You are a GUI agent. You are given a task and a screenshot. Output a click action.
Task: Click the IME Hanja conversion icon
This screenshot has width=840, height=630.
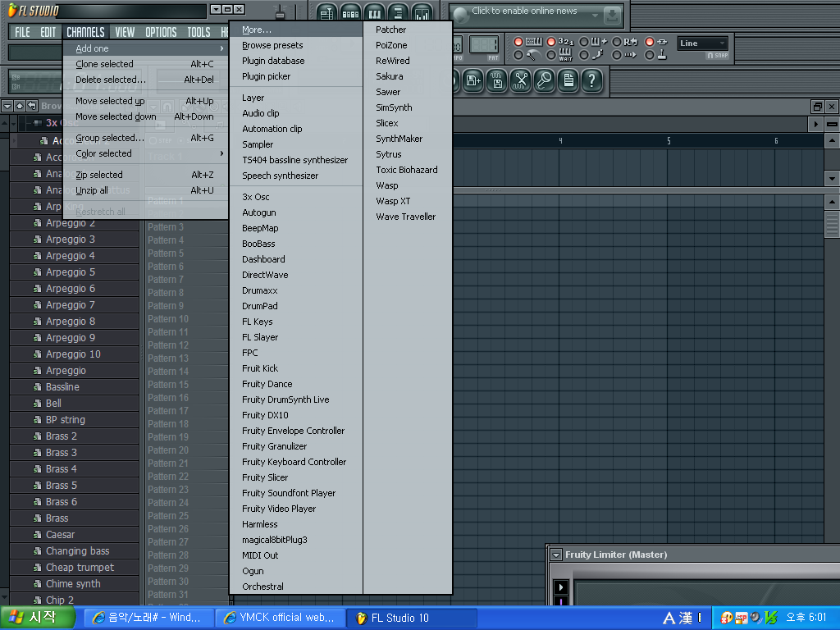tap(686, 619)
